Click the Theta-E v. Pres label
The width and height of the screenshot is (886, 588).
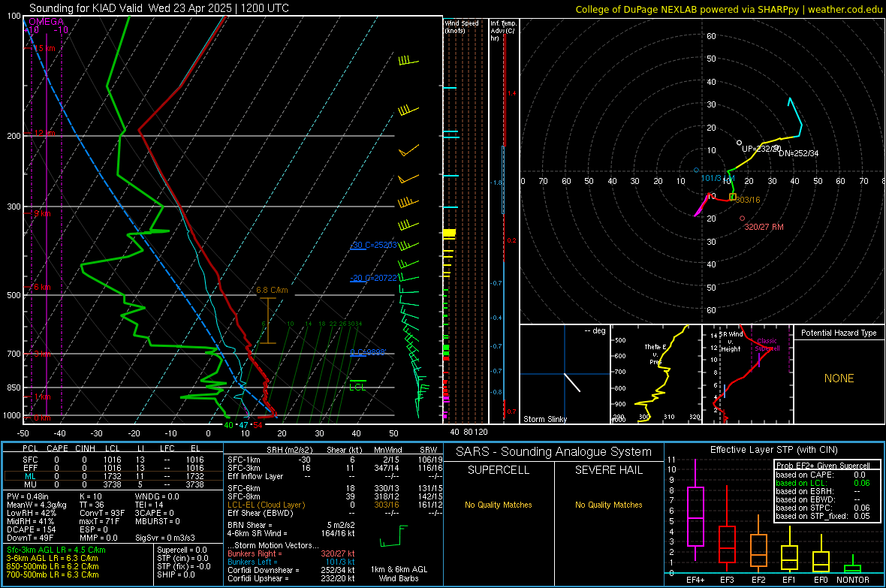(655, 354)
